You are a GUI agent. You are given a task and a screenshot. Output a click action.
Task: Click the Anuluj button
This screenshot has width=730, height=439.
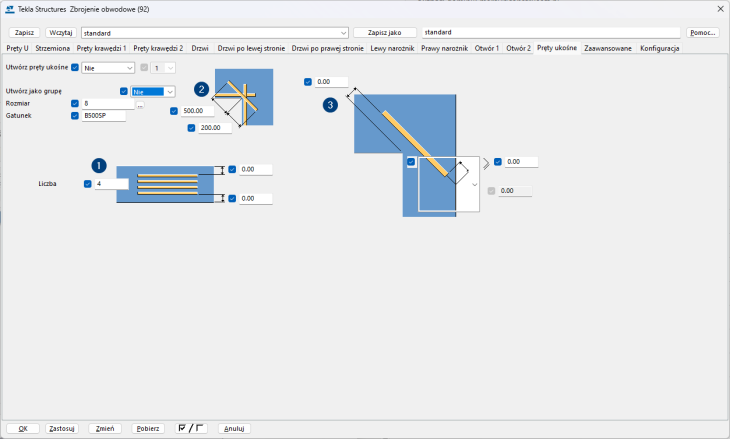tap(234, 428)
